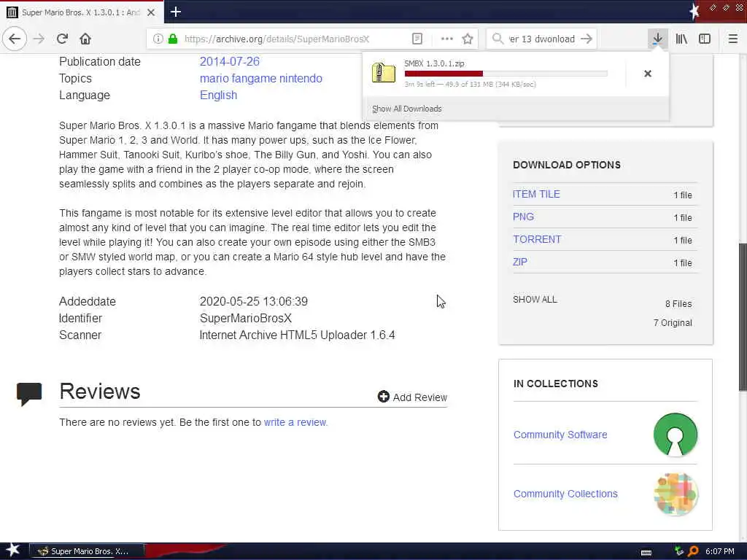
Task: Open PNG download option
Action: point(523,217)
